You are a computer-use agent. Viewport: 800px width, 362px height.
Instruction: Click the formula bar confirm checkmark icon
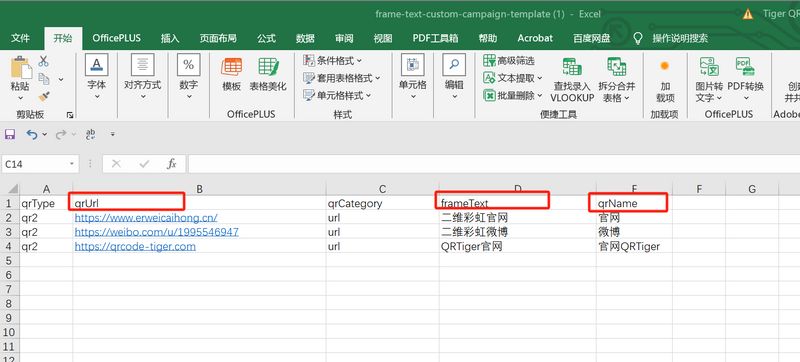[x=144, y=164]
